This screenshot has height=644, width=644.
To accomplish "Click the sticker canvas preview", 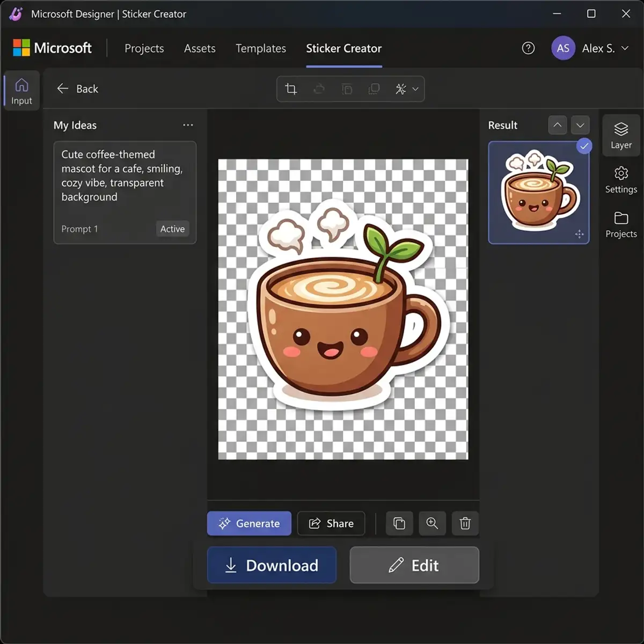I will pyautogui.click(x=343, y=309).
